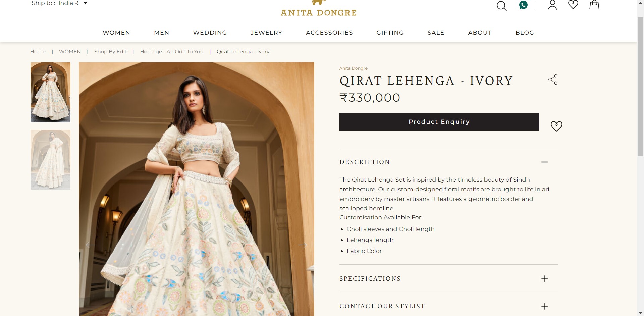Open the user account icon
The width and height of the screenshot is (644, 316).
pyautogui.click(x=552, y=5)
